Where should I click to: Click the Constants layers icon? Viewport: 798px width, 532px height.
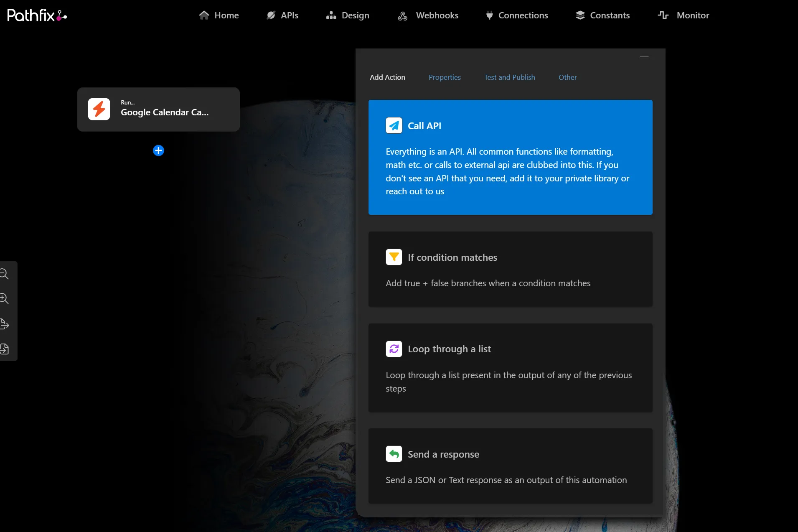click(x=580, y=15)
